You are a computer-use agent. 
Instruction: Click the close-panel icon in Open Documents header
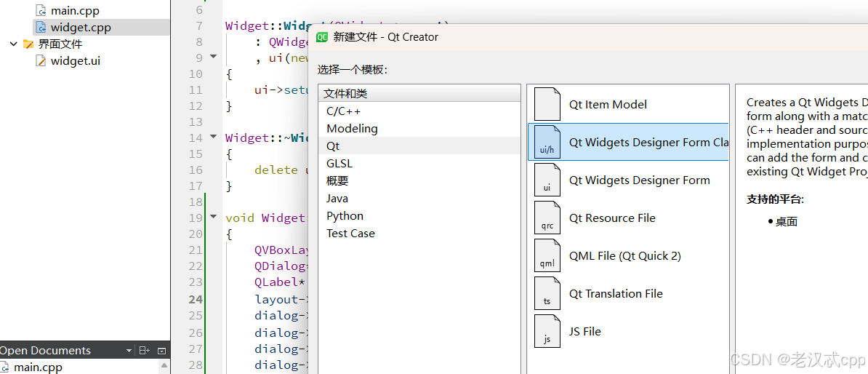pos(161,351)
